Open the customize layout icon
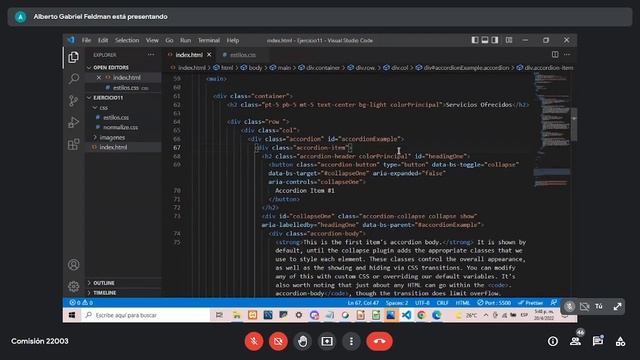 pyautogui.click(x=509, y=40)
